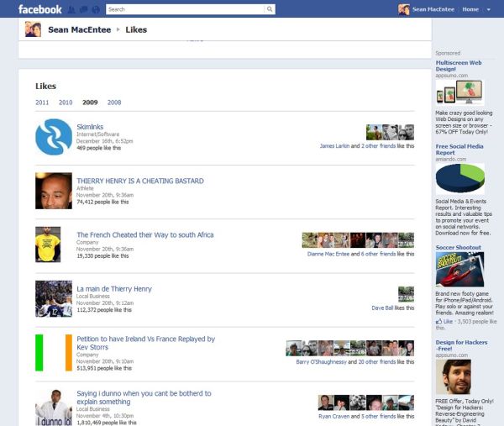Open Sean MacEntee breadcrumb link
This screenshot has height=426, width=504.
80,29
